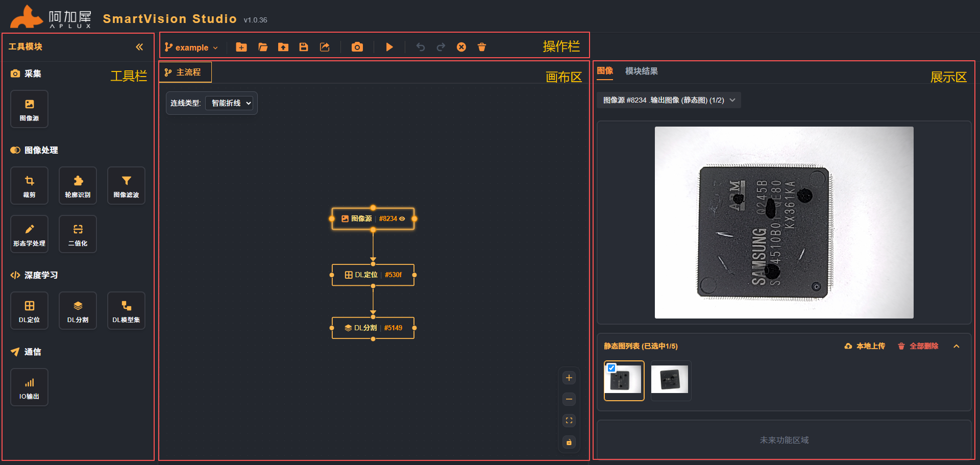Click 全部删除 to delete all static images
This screenshot has height=465, width=980.
924,346
